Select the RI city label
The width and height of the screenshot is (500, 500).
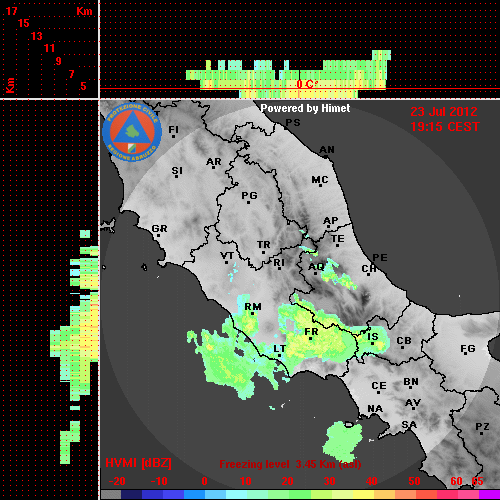tap(279, 263)
